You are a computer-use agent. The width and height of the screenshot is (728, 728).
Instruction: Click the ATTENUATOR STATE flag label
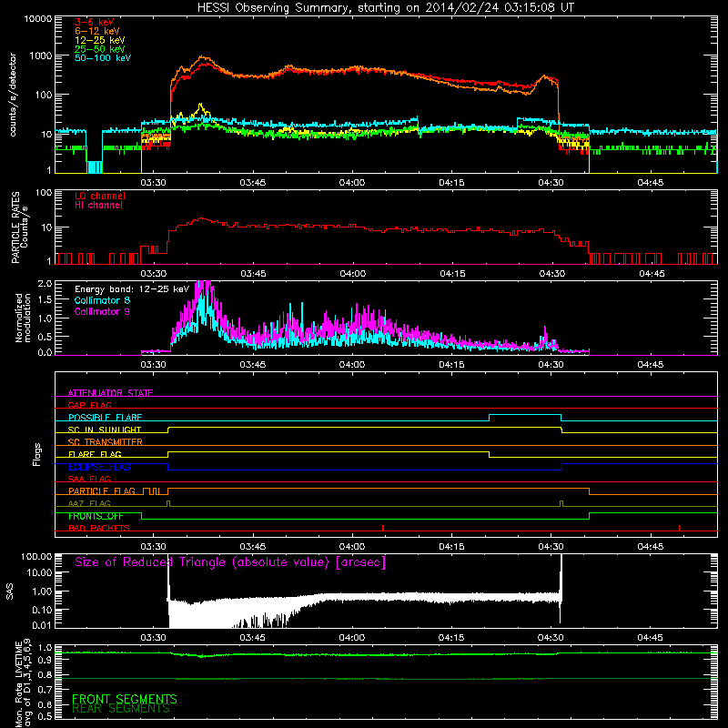pos(110,393)
